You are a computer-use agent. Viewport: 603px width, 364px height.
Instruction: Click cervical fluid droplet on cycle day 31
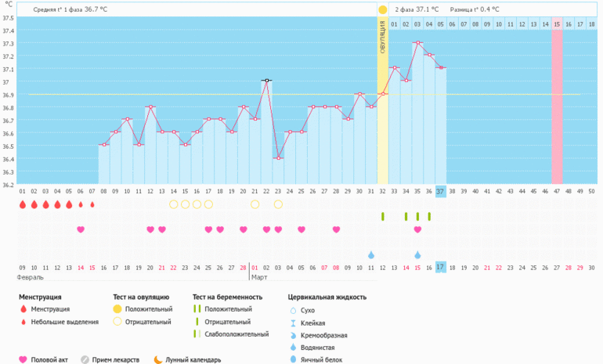pyautogui.click(x=371, y=255)
